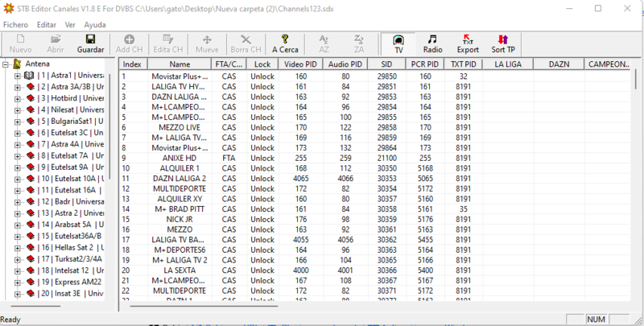Sort by the Name column header
The width and height of the screenshot is (644, 326).
tap(180, 64)
